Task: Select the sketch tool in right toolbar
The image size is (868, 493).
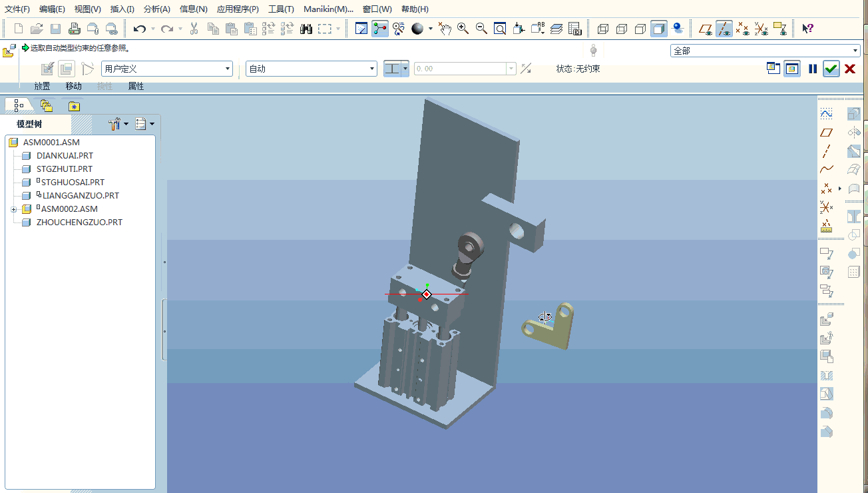Action: 827,114
